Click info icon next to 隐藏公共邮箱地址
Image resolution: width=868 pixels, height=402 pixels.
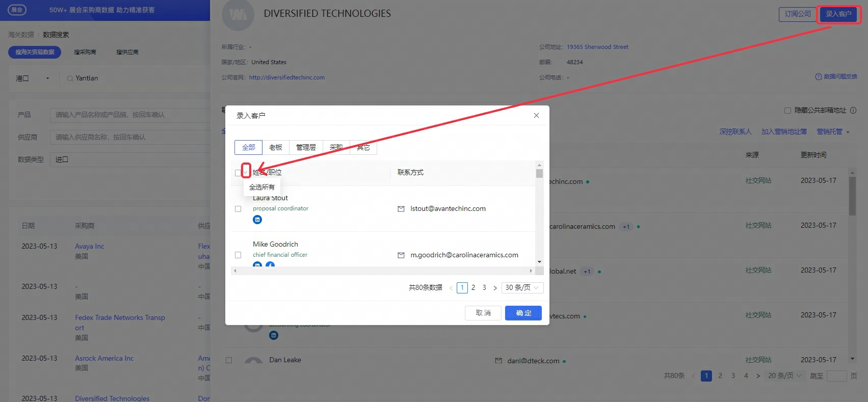853,110
